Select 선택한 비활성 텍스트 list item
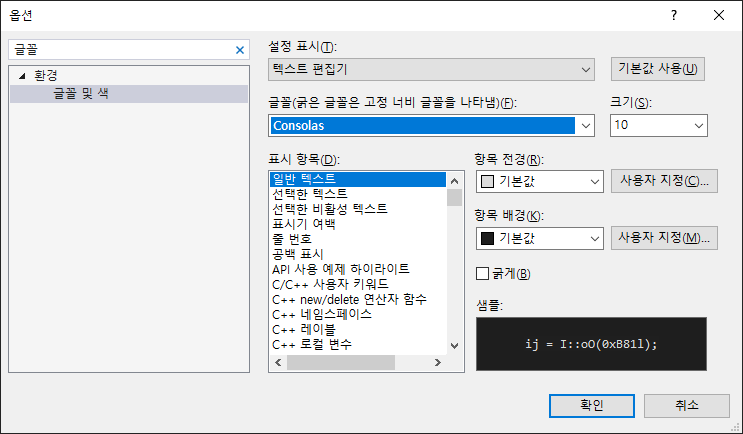Screen dimensions: 743x434 358,209
